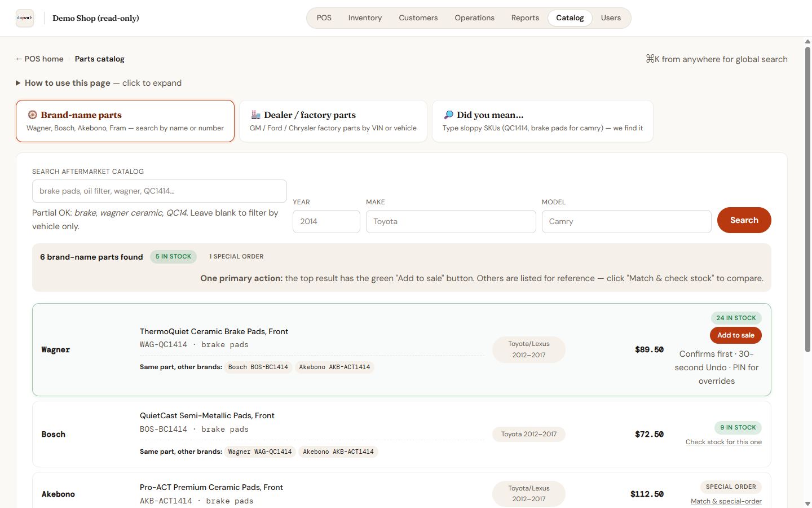Image resolution: width=812 pixels, height=508 pixels.
Task: Click the Demo Shop (read-only) title
Action: click(96, 18)
